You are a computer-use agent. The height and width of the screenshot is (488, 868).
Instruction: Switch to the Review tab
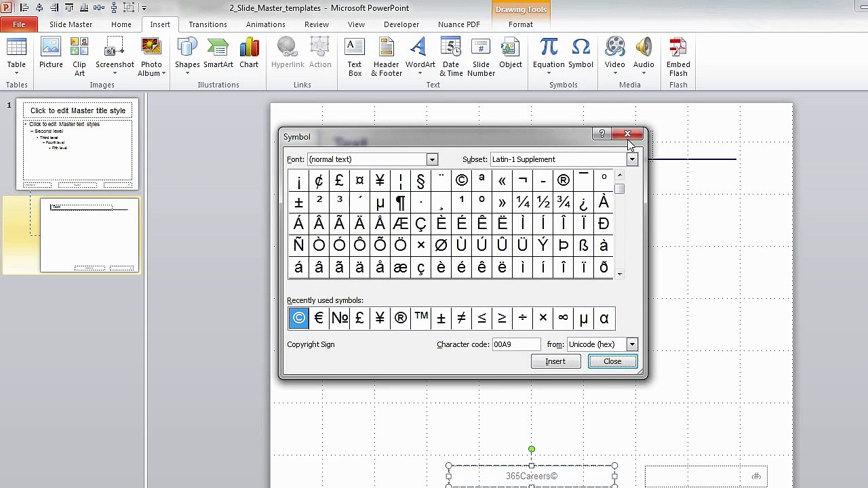317,24
